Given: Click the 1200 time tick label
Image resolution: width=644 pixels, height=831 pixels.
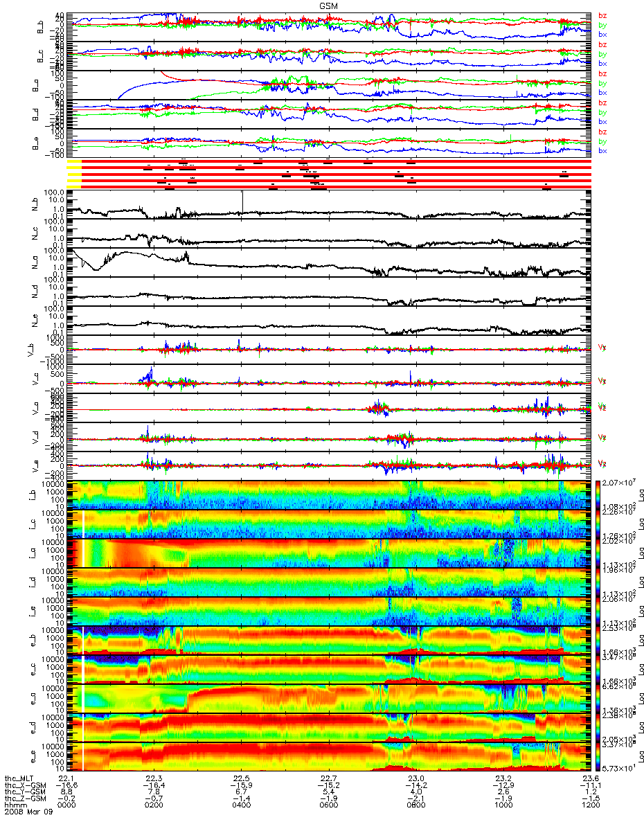Looking at the screenshot, I should pos(590,805).
